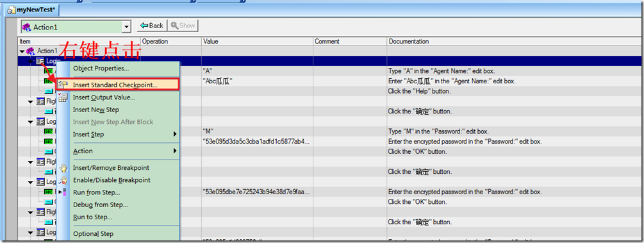644x243 pixels.
Task: Click the Run from Step icon
Action: [x=63, y=192]
